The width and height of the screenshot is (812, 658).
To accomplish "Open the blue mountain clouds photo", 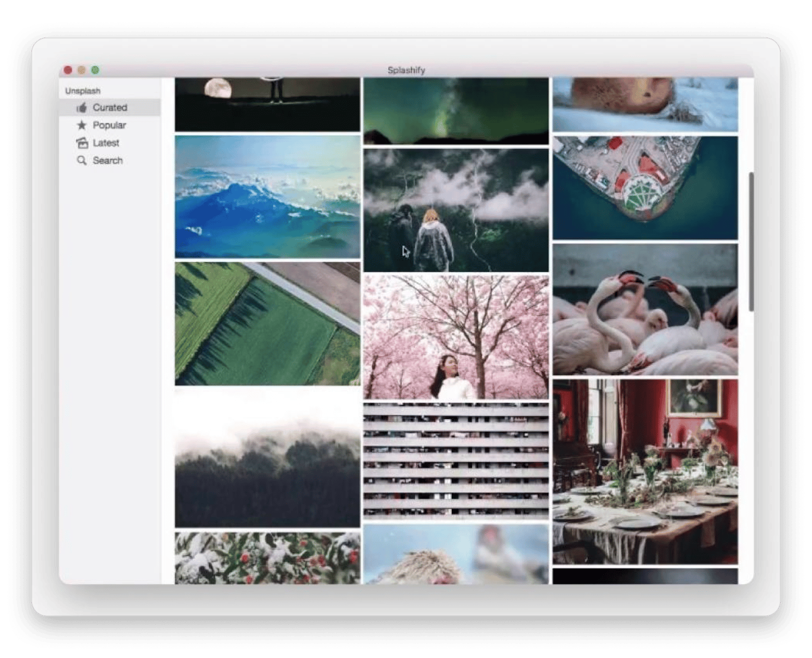I will point(268,197).
